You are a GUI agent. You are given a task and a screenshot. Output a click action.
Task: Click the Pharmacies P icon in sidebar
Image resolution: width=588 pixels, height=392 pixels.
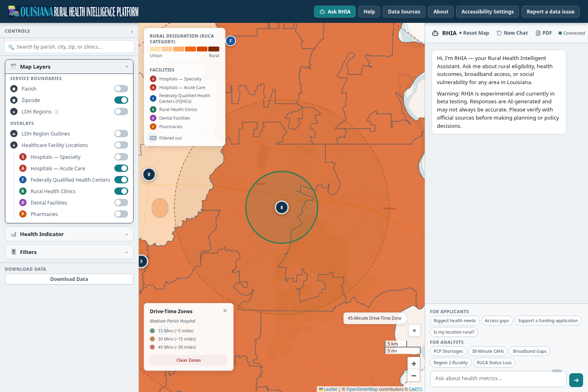[x=23, y=214]
